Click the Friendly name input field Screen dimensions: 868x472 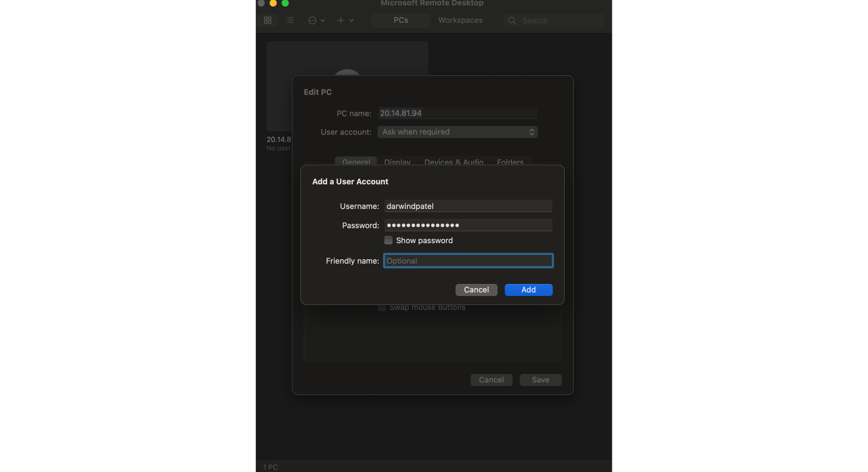tap(468, 261)
